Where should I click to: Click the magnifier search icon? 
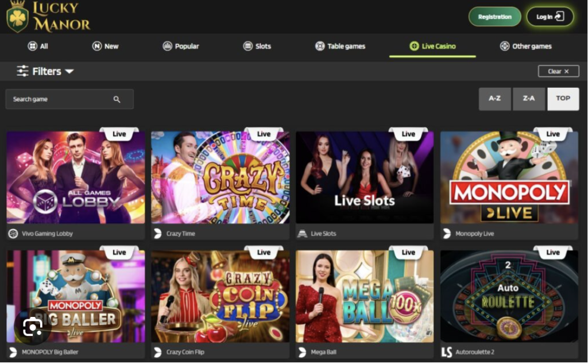coord(117,99)
